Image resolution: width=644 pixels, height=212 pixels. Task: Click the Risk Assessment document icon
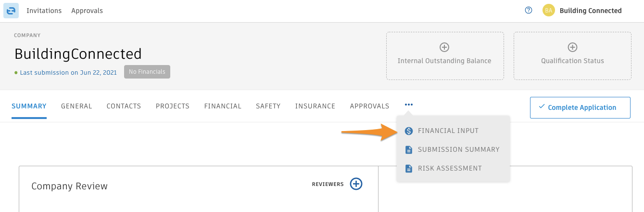[409, 168]
